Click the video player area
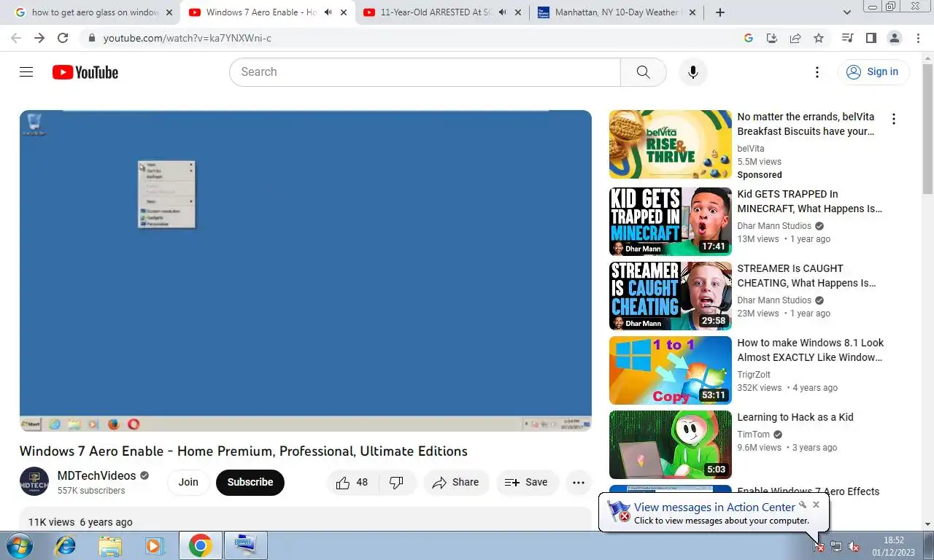 (305, 271)
